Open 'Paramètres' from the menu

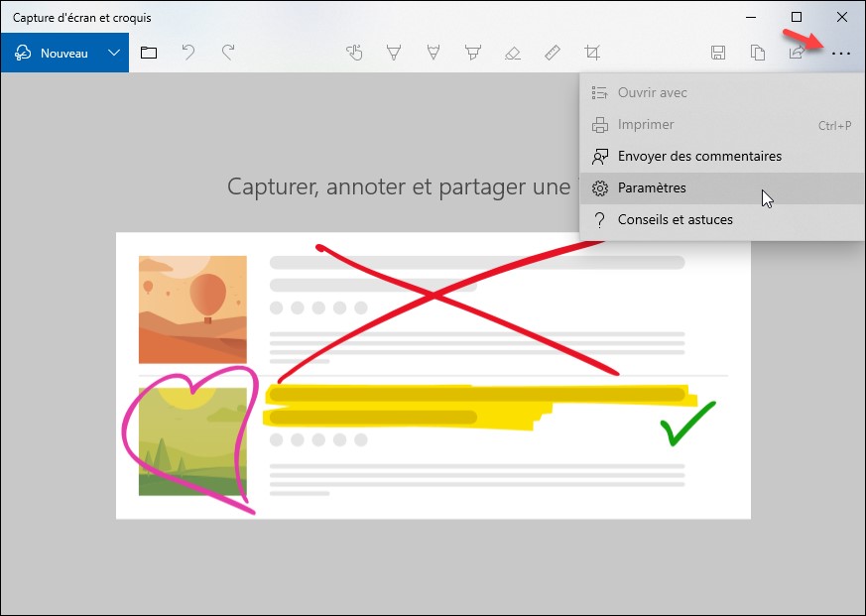point(652,187)
